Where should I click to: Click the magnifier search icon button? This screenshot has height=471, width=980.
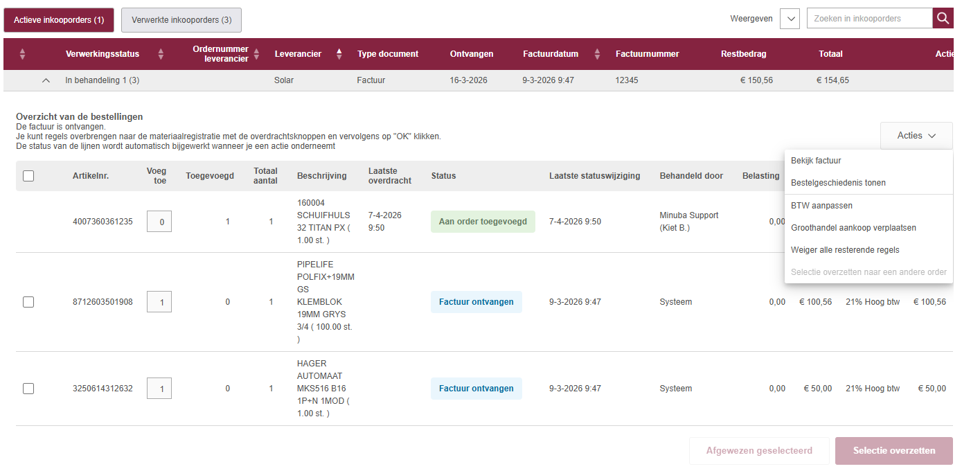pyautogui.click(x=943, y=19)
